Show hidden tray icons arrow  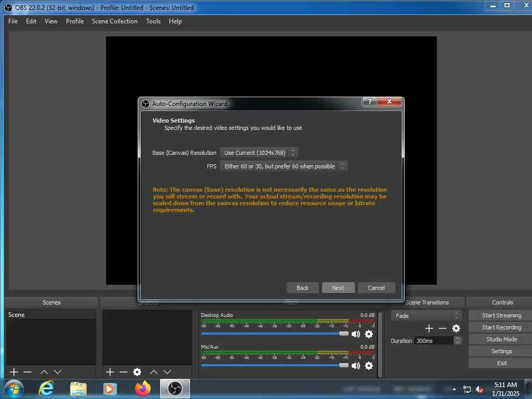(x=454, y=389)
